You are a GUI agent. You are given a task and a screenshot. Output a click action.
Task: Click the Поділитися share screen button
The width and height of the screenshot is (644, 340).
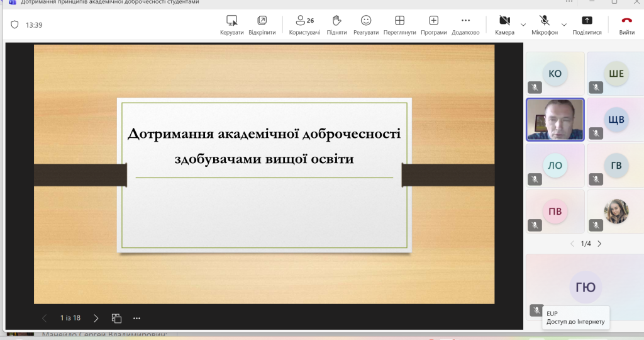point(587,21)
